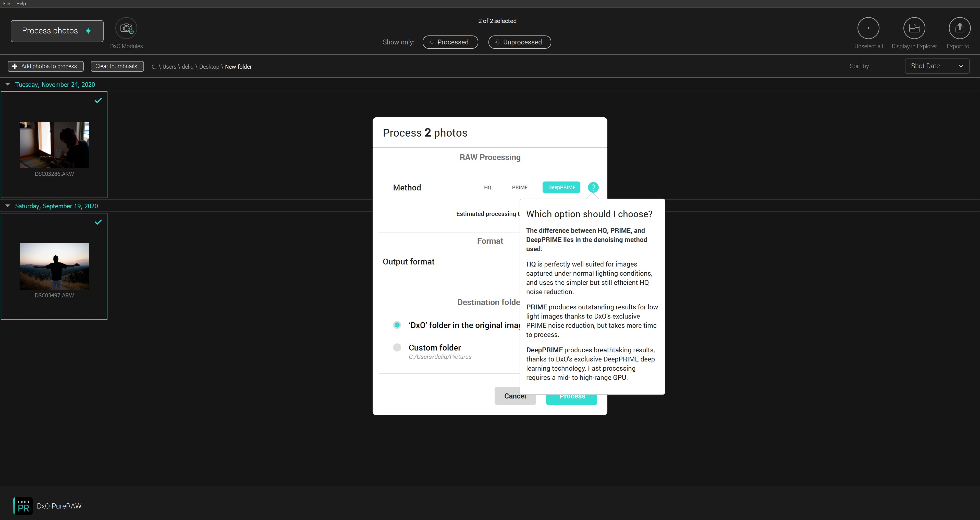980x520 pixels.
Task: Open DSC03497.ARW photo thumbnail
Action: [54, 267]
